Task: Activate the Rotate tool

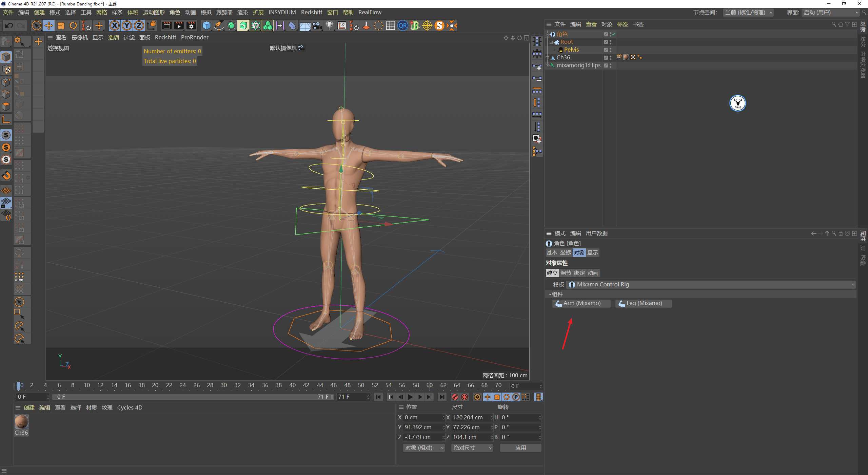Action: pyautogui.click(x=73, y=25)
